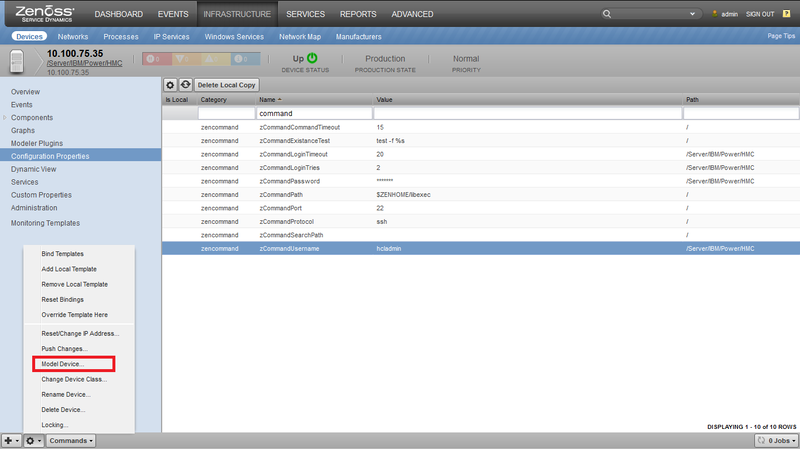Click the warning events yellow rainbow segment
The height and width of the screenshot is (450, 800).
216,59
